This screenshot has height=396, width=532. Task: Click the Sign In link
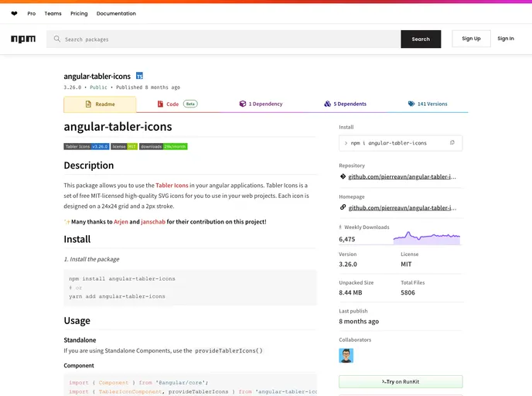(506, 39)
